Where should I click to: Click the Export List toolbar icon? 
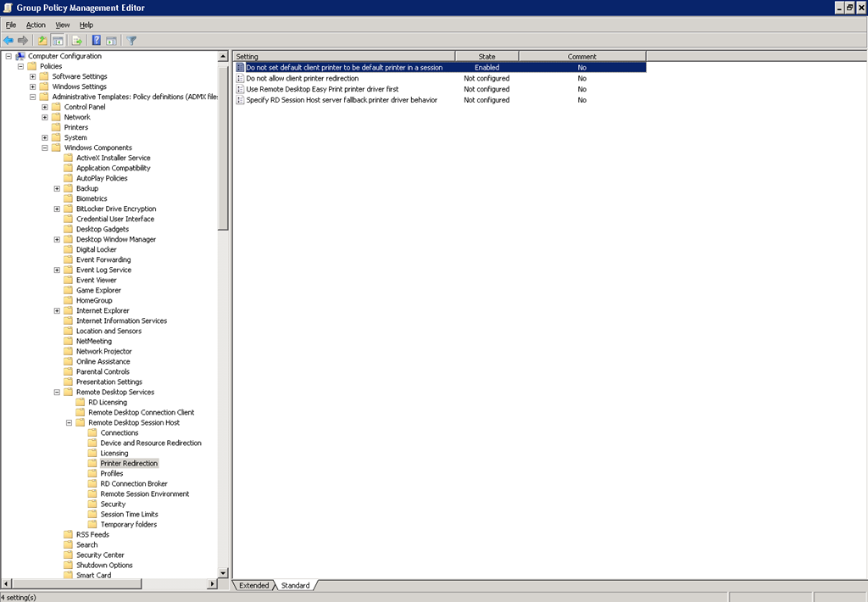pyautogui.click(x=77, y=41)
